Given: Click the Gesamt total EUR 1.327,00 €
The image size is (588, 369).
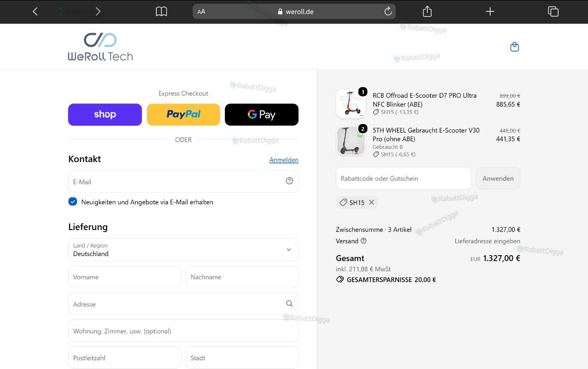Looking at the screenshot, I should tap(495, 258).
